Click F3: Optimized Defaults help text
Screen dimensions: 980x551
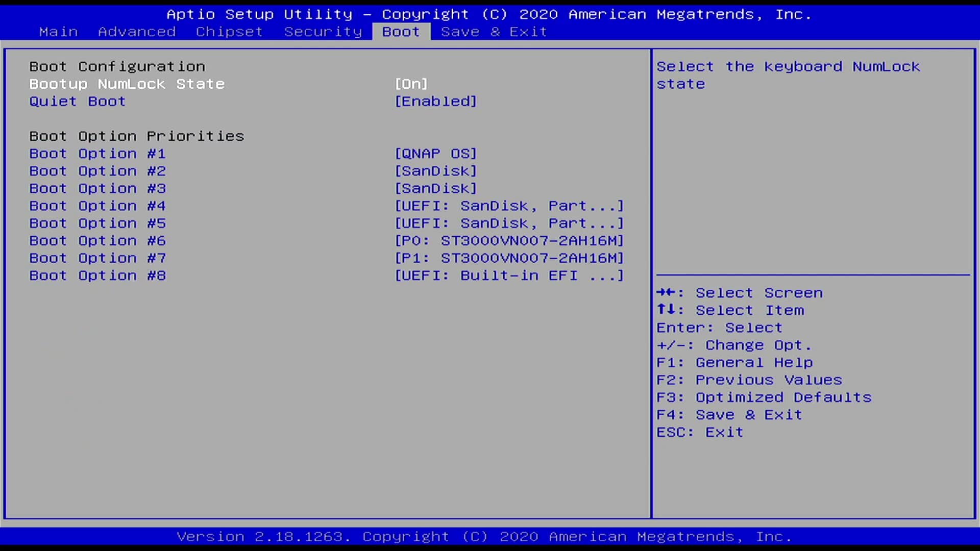pyautogui.click(x=764, y=397)
